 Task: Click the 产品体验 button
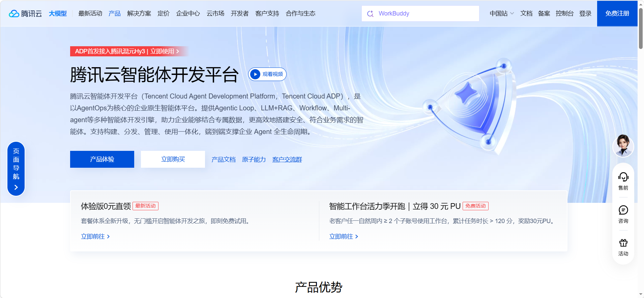pyautogui.click(x=102, y=159)
